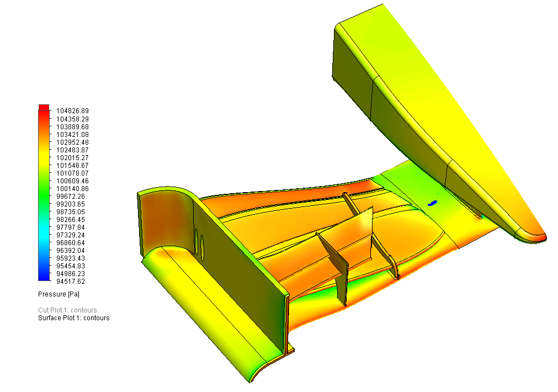
Task: Click the red top of the pressure color bar
Action: [x=44, y=108]
